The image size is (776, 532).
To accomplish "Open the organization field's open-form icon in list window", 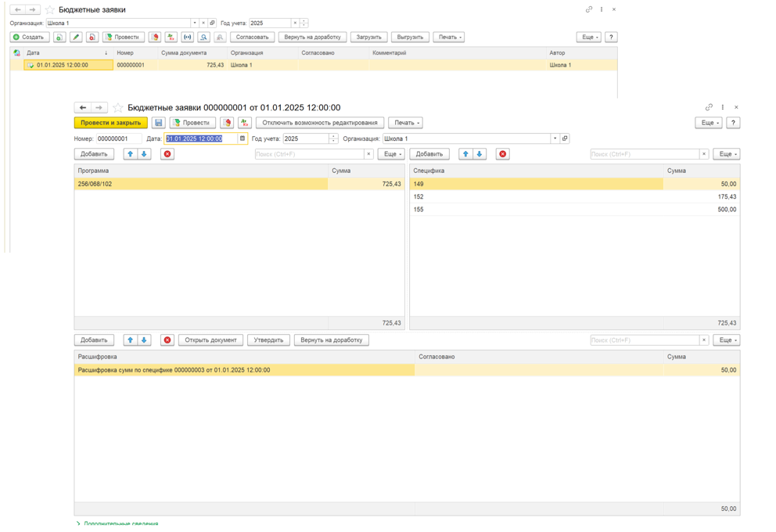I will 212,23.
